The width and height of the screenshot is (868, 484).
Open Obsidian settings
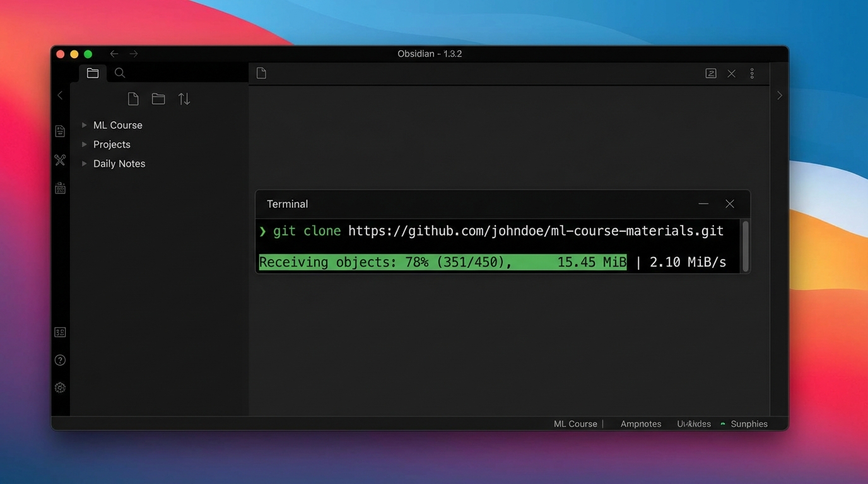(60, 387)
